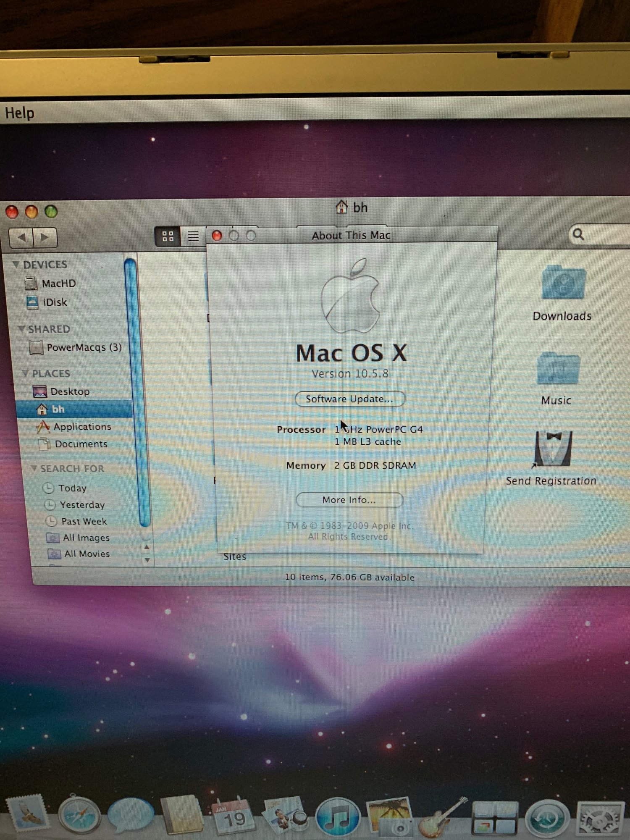The width and height of the screenshot is (630, 840).
Task: Open Address Book from the Dock
Action: coord(182,815)
